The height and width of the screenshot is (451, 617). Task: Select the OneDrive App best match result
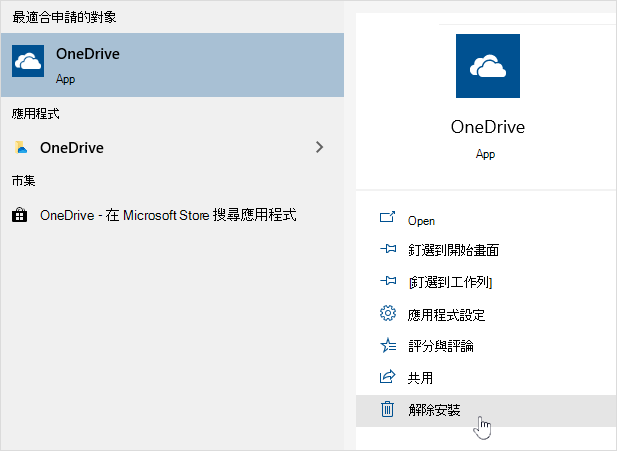[172, 65]
